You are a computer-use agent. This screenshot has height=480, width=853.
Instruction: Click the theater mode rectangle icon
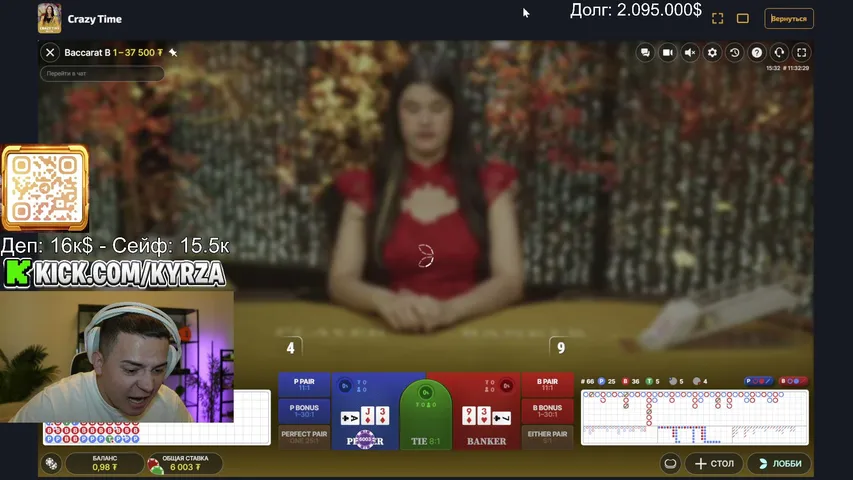pos(743,19)
